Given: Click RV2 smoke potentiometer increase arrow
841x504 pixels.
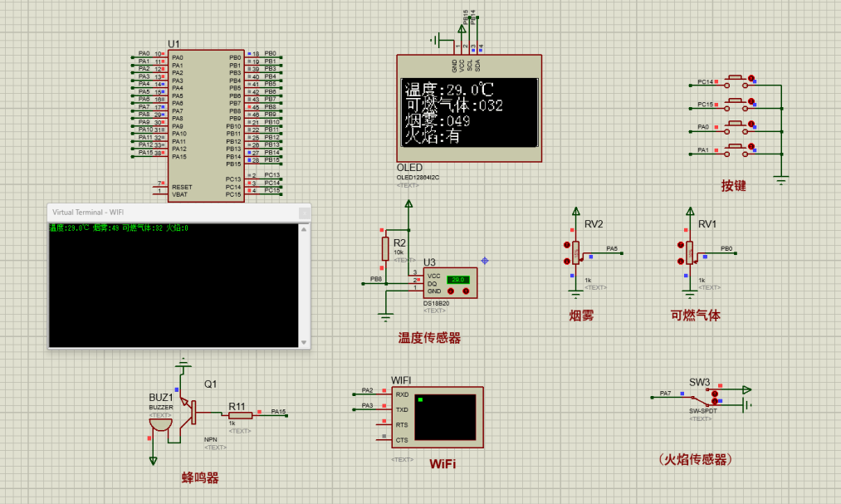Looking at the screenshot, I should pyautogui.click(x=566, y=245).
